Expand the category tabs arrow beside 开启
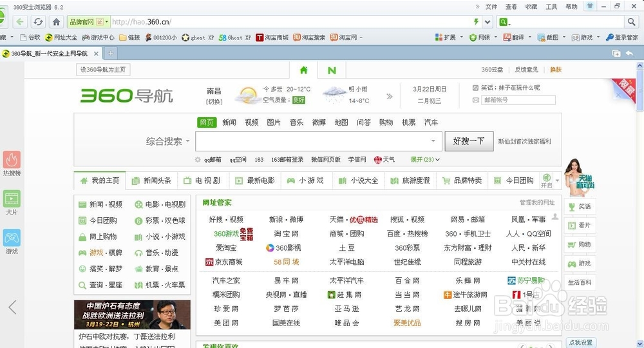The image size is (644, 348). point(557,180)
